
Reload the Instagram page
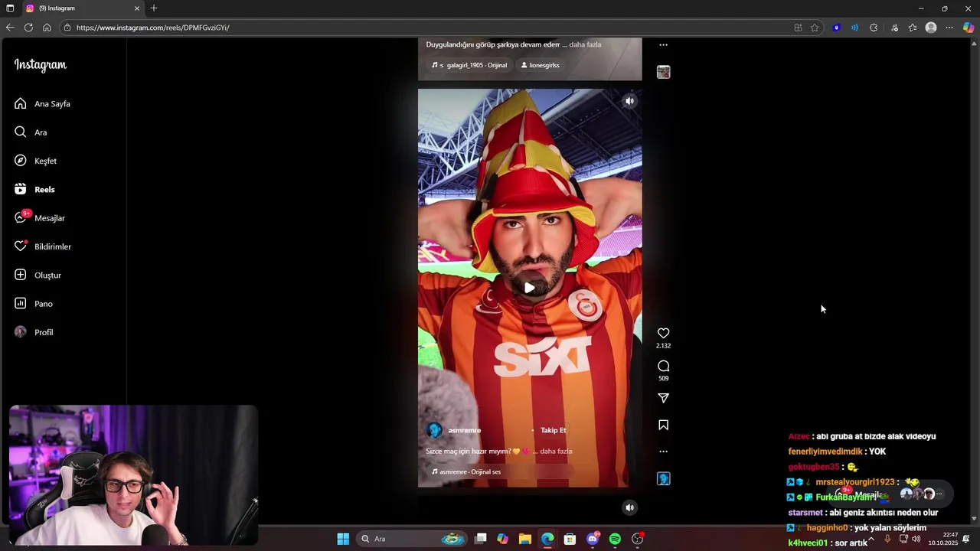(x=28, y=28)
